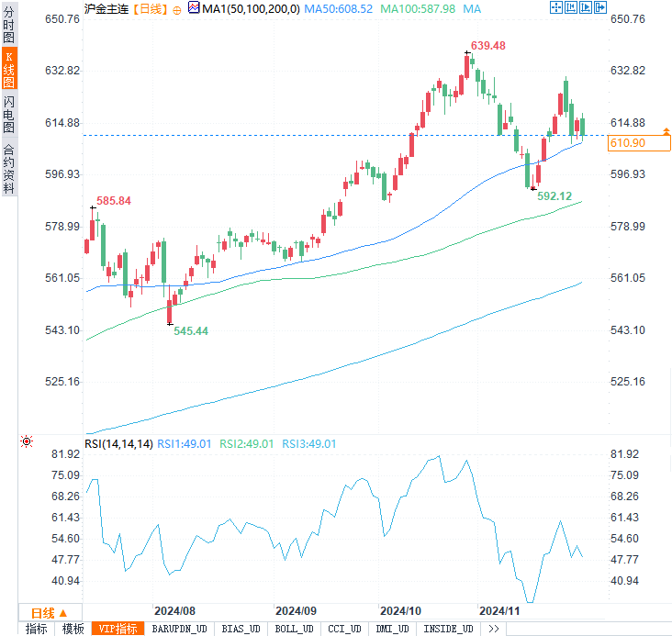The image size is (672, 636).
Task: Click the third blue chart toolbar icon
Action: pyautogui.click(x=585, y=7)
